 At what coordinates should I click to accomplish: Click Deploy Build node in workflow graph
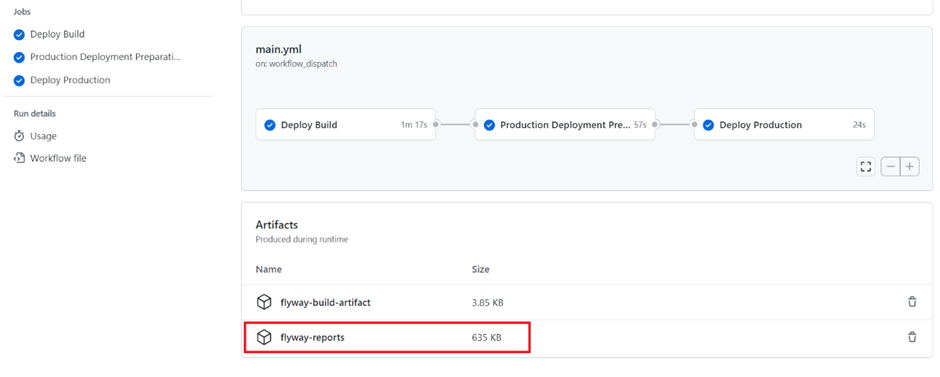click(x=346, y=125)
